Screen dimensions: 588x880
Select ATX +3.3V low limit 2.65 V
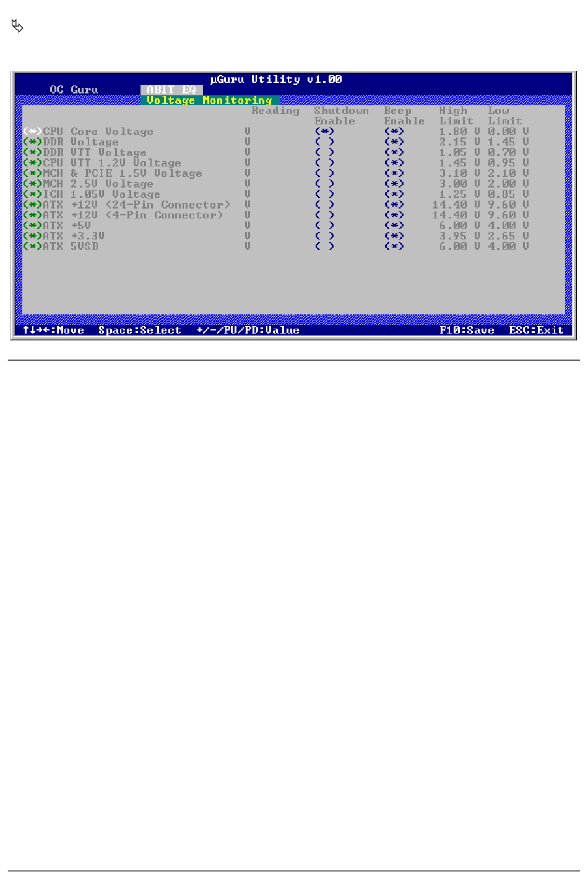[508, 236]
